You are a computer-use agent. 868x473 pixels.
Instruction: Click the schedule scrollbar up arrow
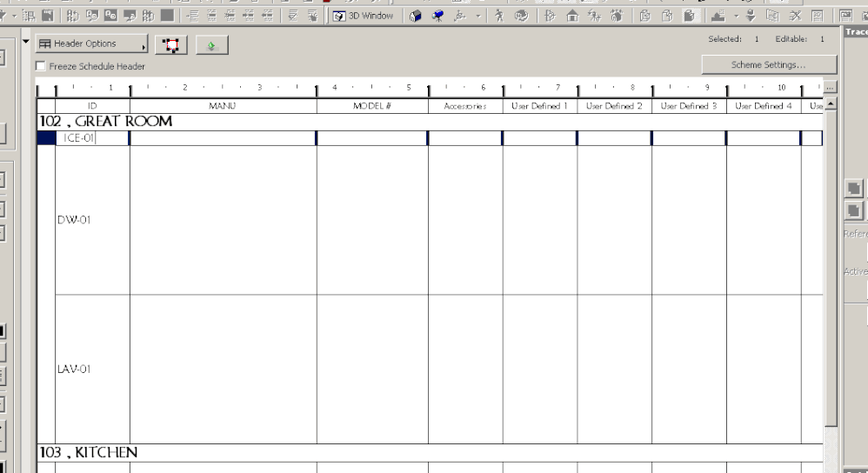point(830,104)
